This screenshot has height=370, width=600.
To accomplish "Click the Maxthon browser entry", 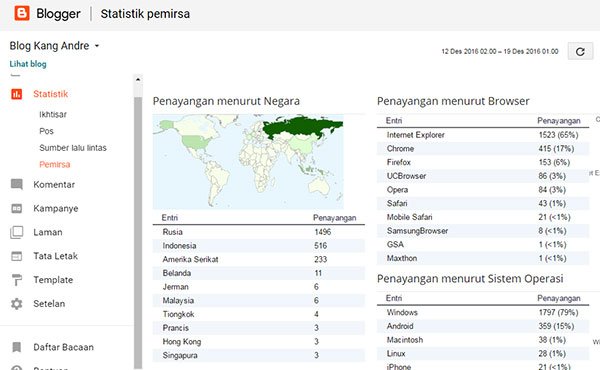I will pyautogui.click(x=402, y=258).
